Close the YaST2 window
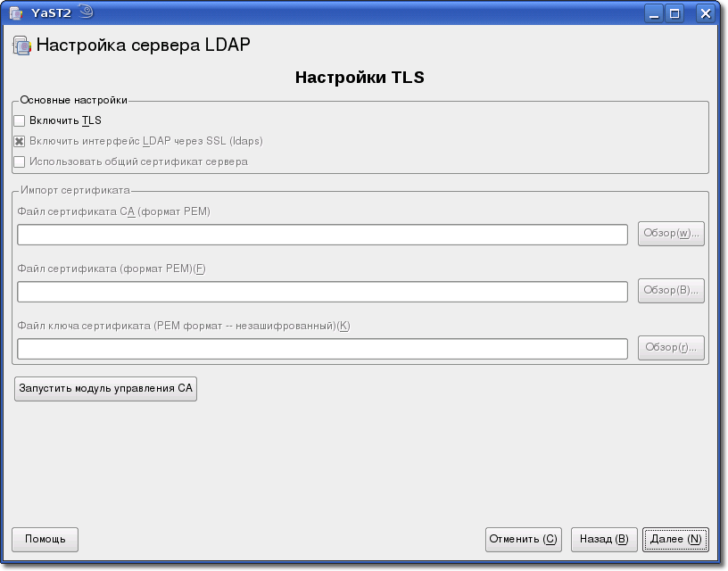Screen dimensions: 728x571 coord(705,13)
